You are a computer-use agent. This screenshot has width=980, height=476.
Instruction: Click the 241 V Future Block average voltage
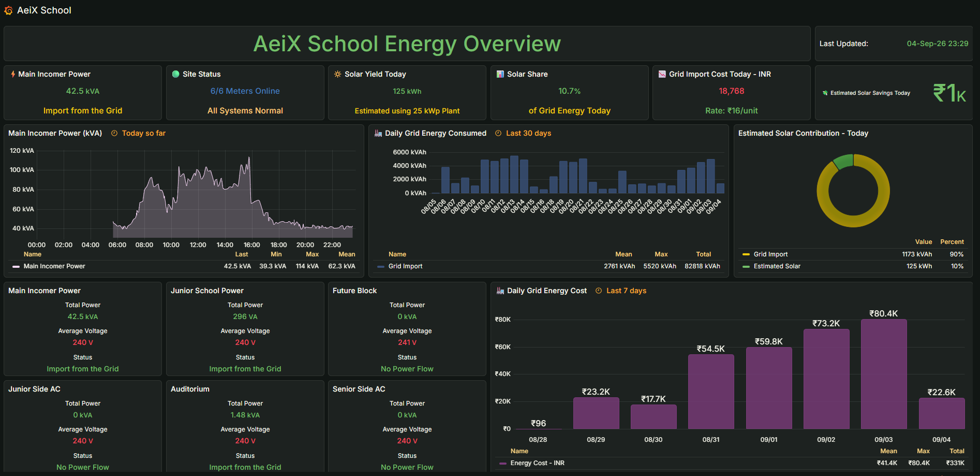[407, 342]
